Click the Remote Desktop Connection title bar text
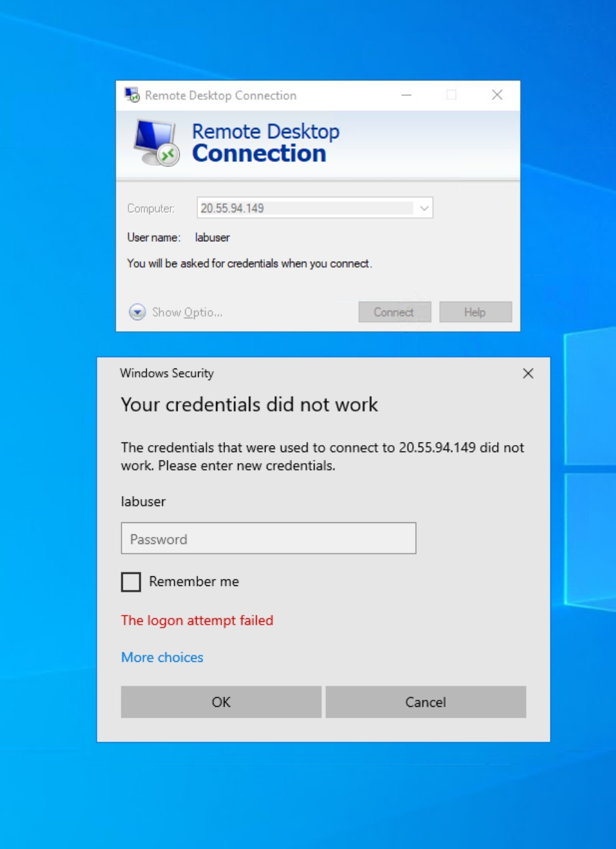The width and height of the screenshot is (616, 849). [x=221, y=95]
